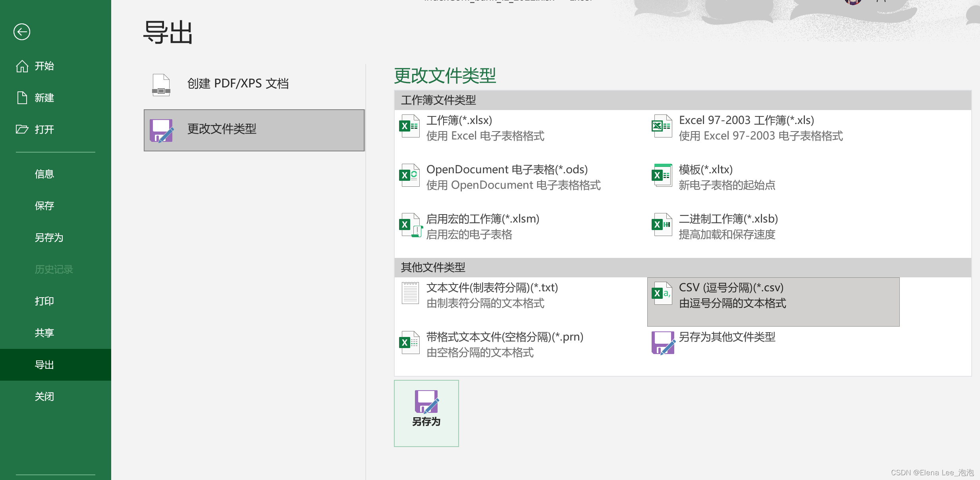This screenshot has height=480, width=980.
Task: Click the new document icon beside 新建
Action: (x=22, y=98)
